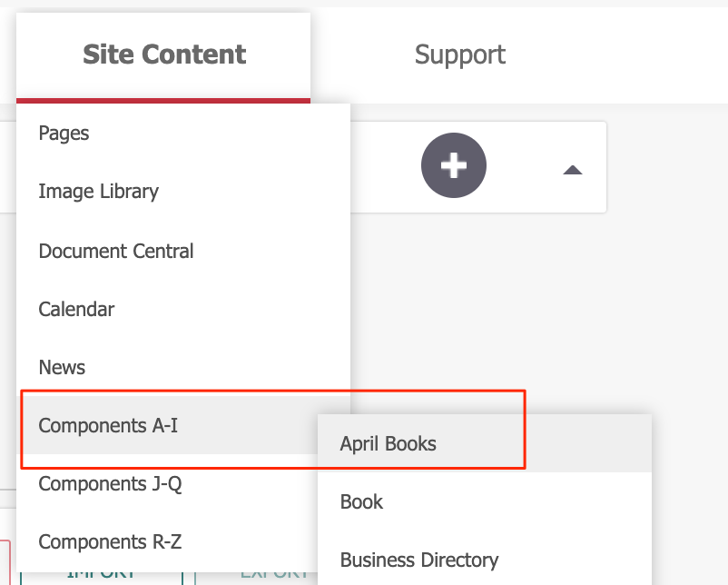Screen dimensions: 728x585
Task: Choose Document Central in the menu
Action: pos(116,251)
